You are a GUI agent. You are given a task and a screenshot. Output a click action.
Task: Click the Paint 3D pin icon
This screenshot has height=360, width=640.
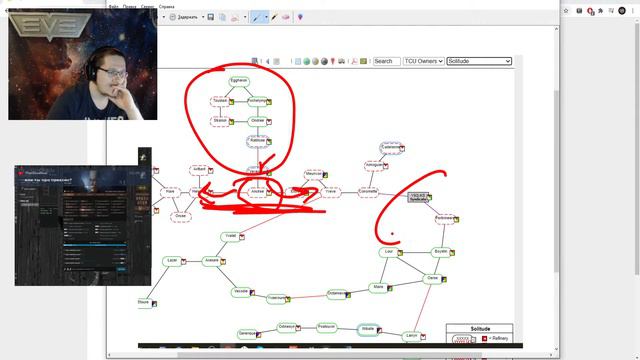coord(300,17)
